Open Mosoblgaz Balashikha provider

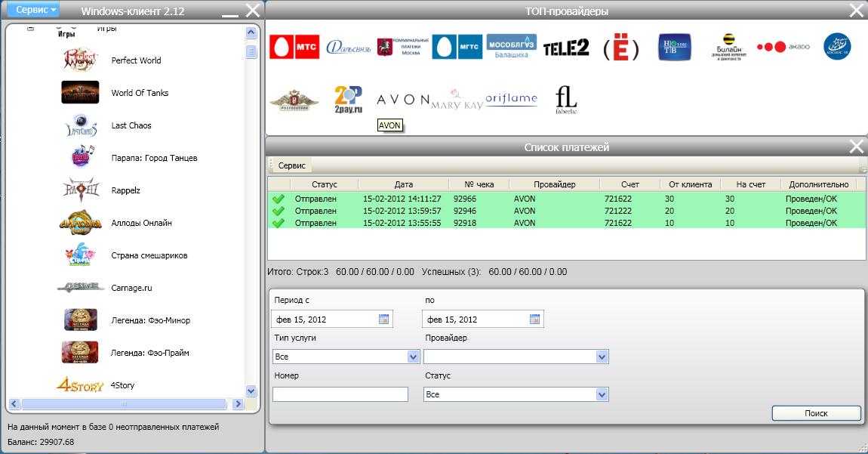pos(512,47)
